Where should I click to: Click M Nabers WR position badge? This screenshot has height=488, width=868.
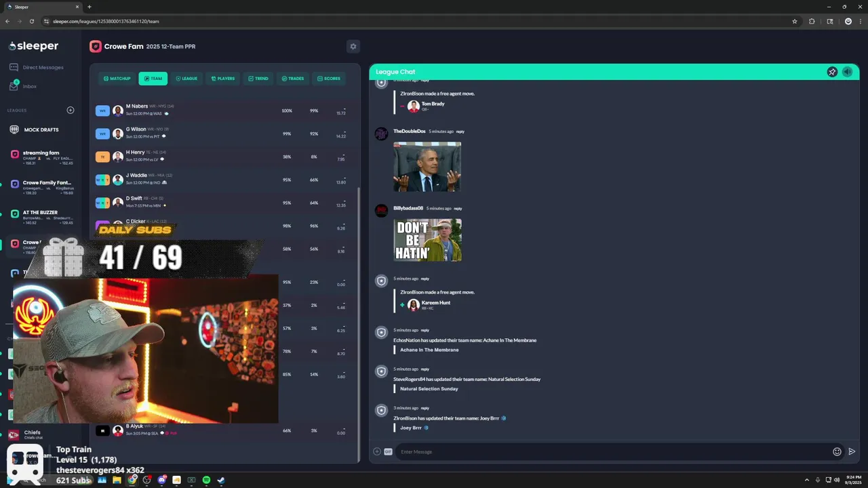(102, 110)
